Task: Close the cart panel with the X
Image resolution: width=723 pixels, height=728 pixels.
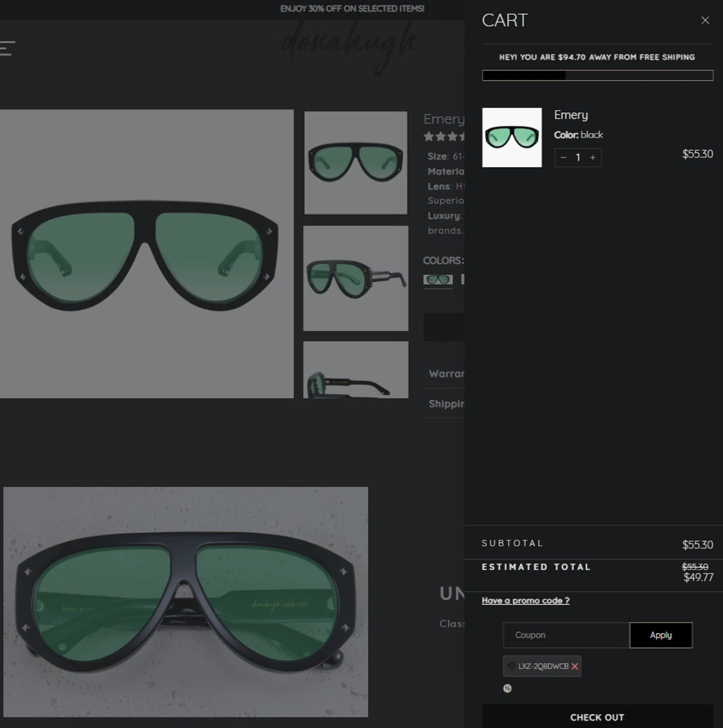Action: [705, 20]
